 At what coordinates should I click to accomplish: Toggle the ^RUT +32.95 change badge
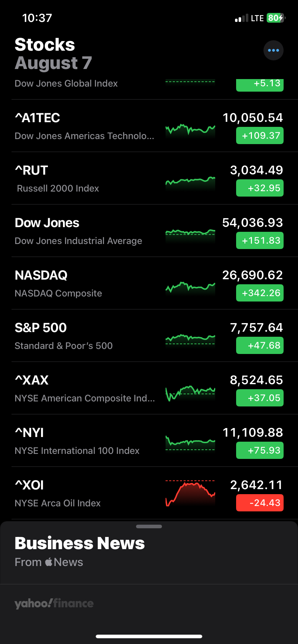pos(260,188)
